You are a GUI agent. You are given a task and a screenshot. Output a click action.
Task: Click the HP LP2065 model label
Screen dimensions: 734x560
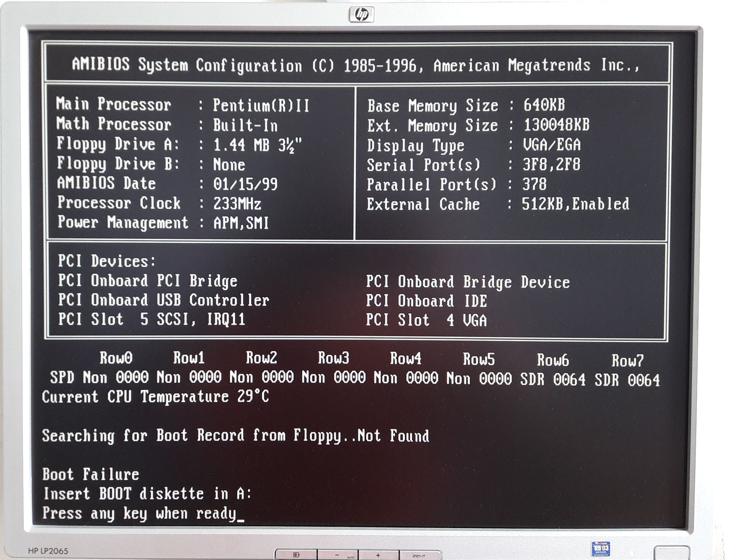point(48,551)
